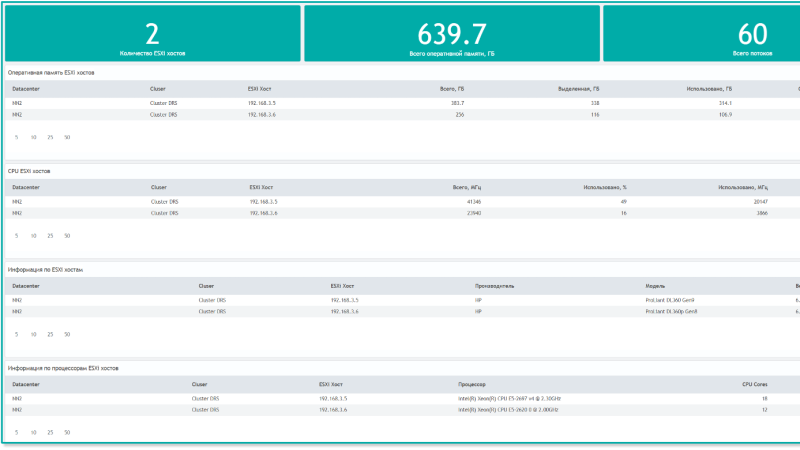Click CPU usage percent value 49
The height and width of the screenshot is (450, 800).
point(623,202)
